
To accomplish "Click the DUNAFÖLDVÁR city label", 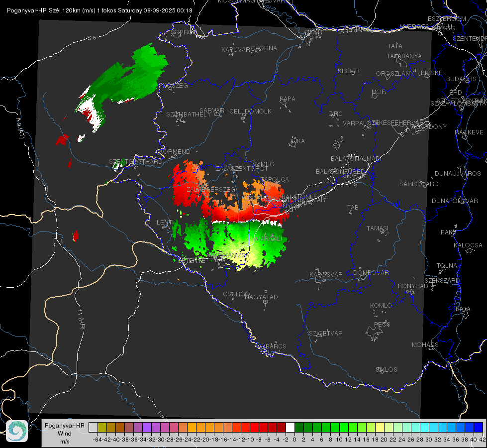I will 455,201.
